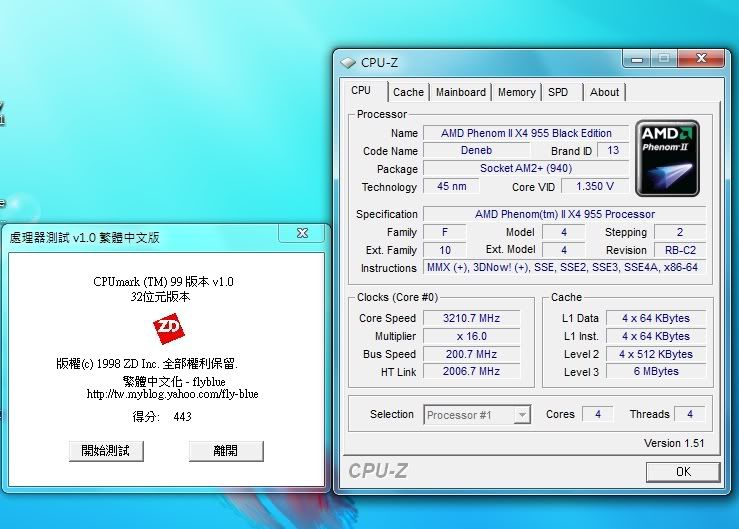
Task: Click the 1998 ZD Inc. copyright line
Action: coord(147,364)
